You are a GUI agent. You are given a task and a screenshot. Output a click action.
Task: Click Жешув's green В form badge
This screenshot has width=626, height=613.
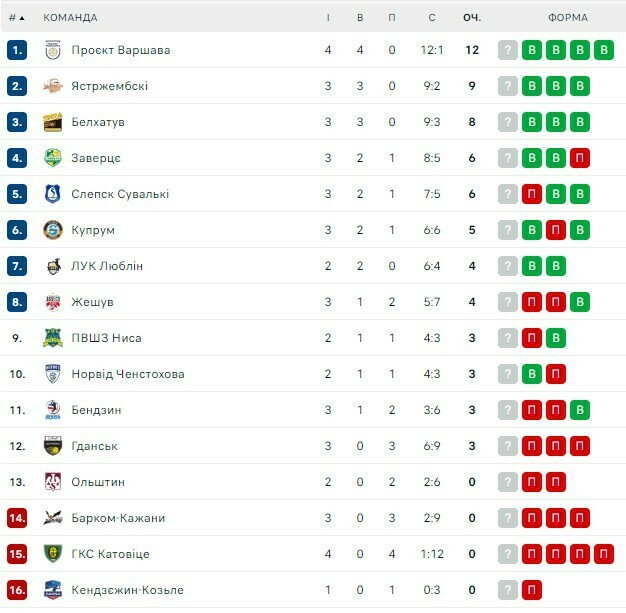580,302
